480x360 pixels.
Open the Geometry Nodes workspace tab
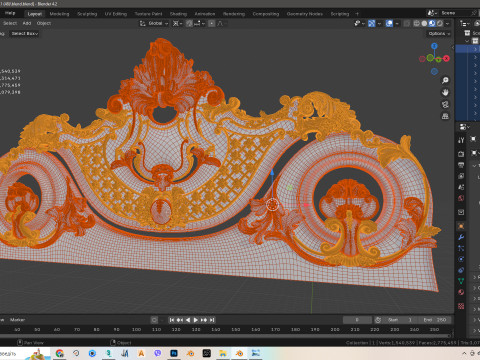[305, 14]
